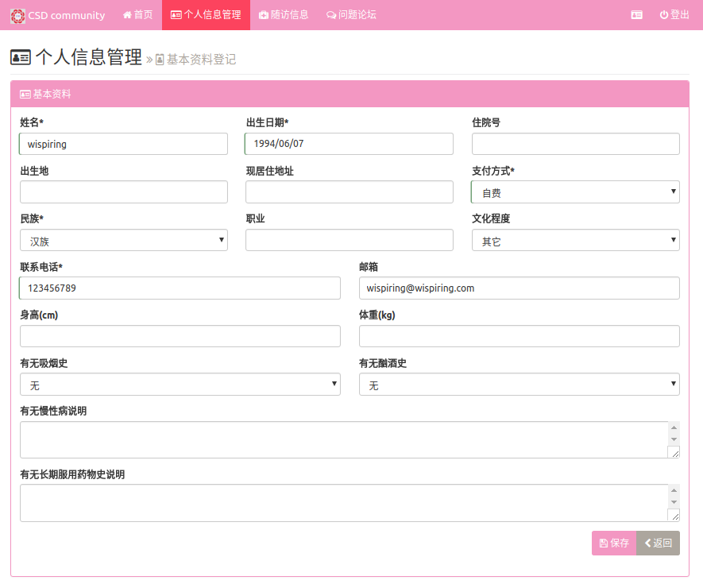Click scrollbar down arrow in 有无慢性病说明 textarea
Image resolution: width=703 pixels, height=588 pixels.
pos(674,439)
